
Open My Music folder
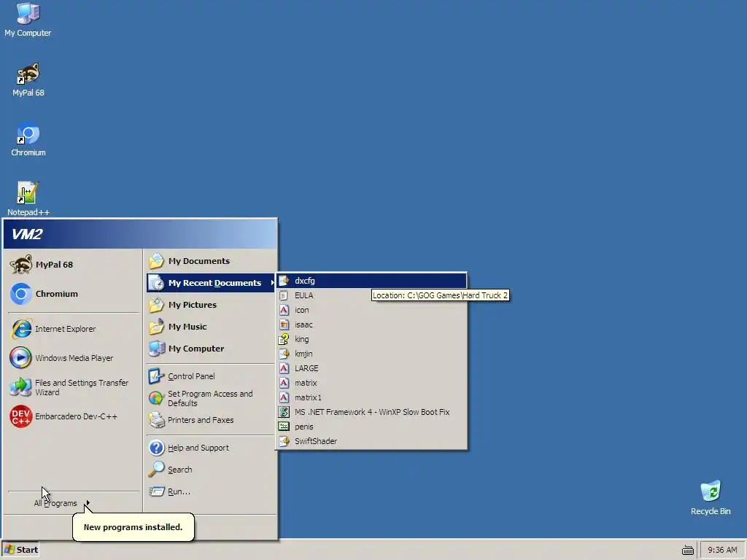coord(211,327)
